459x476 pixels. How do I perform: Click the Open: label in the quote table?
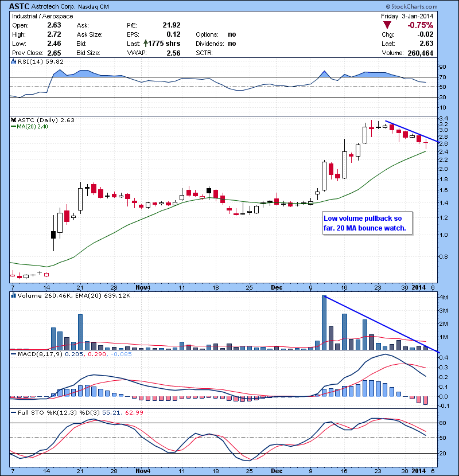tap(20, 25)
